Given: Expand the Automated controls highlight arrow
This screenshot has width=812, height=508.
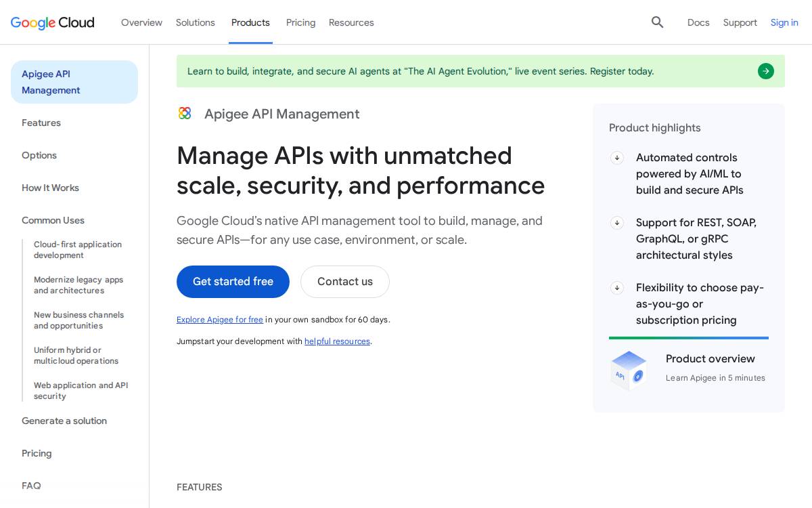Looking at the screenshot, I should (617, 158).
